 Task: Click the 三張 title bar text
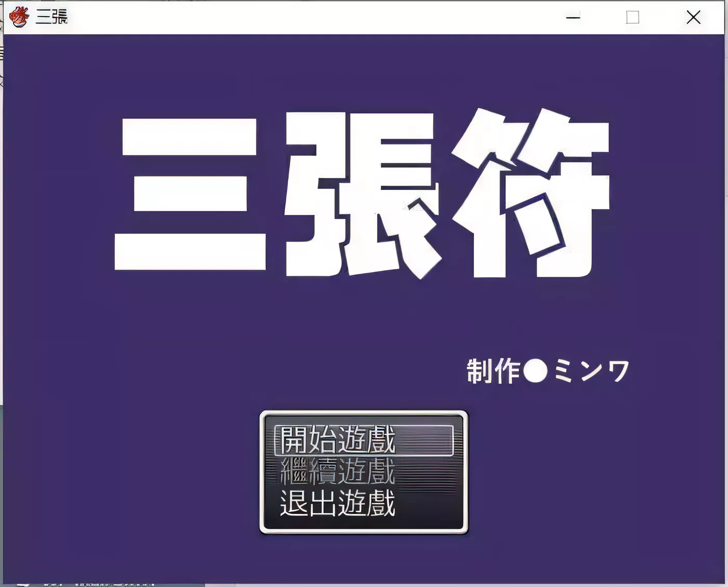tap(52, 16)
